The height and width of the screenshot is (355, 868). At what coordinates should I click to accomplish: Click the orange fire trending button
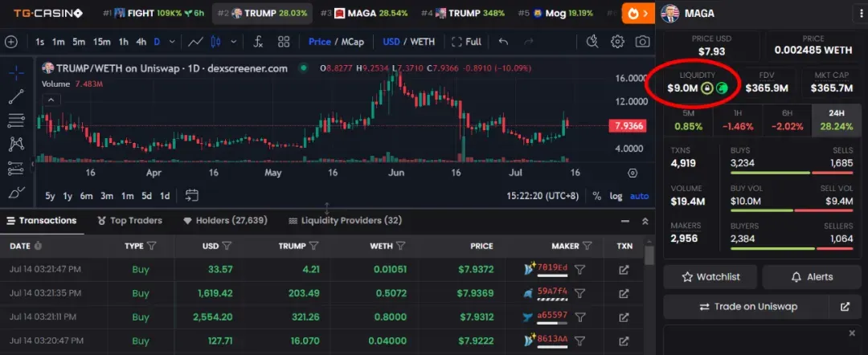638,14
